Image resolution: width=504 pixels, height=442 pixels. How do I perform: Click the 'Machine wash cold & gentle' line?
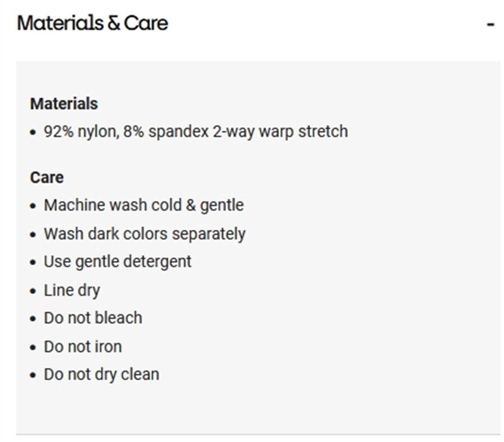144,205
